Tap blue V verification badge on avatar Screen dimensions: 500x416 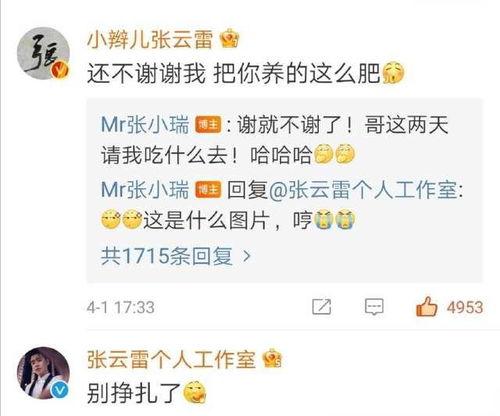(60, 390)
